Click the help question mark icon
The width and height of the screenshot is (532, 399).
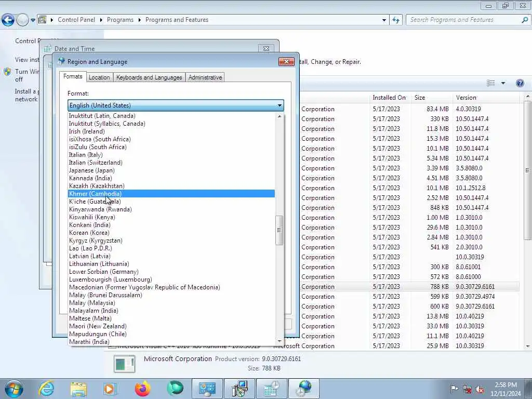tap(520, 83)
